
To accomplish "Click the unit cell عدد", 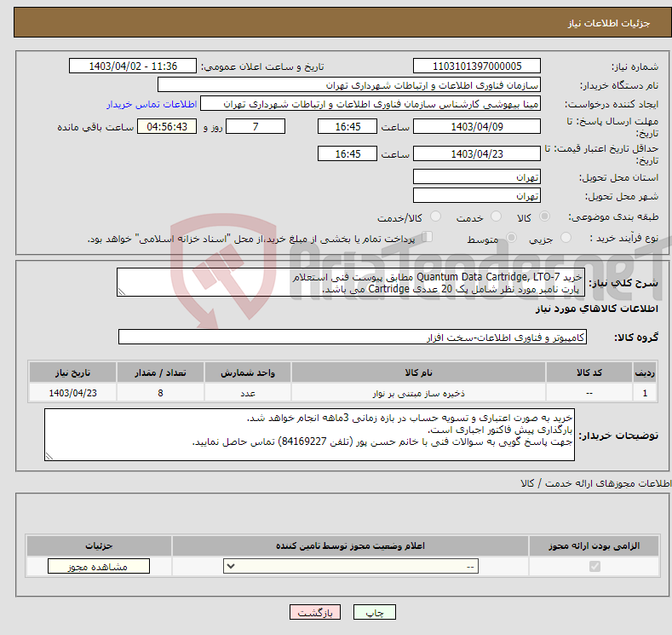I will point(248,393).
